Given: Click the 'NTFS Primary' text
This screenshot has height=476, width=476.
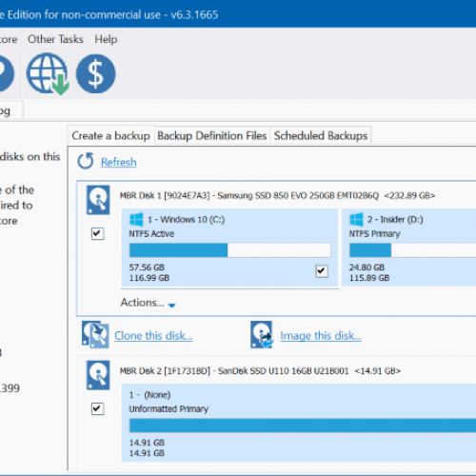Looking at the screenshot, I should point(375,234).
